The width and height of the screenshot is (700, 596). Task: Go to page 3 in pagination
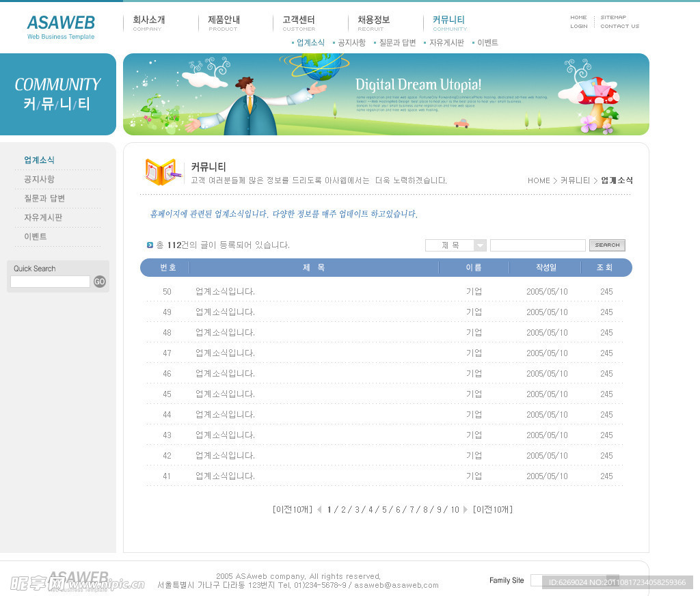pos(357,509)
